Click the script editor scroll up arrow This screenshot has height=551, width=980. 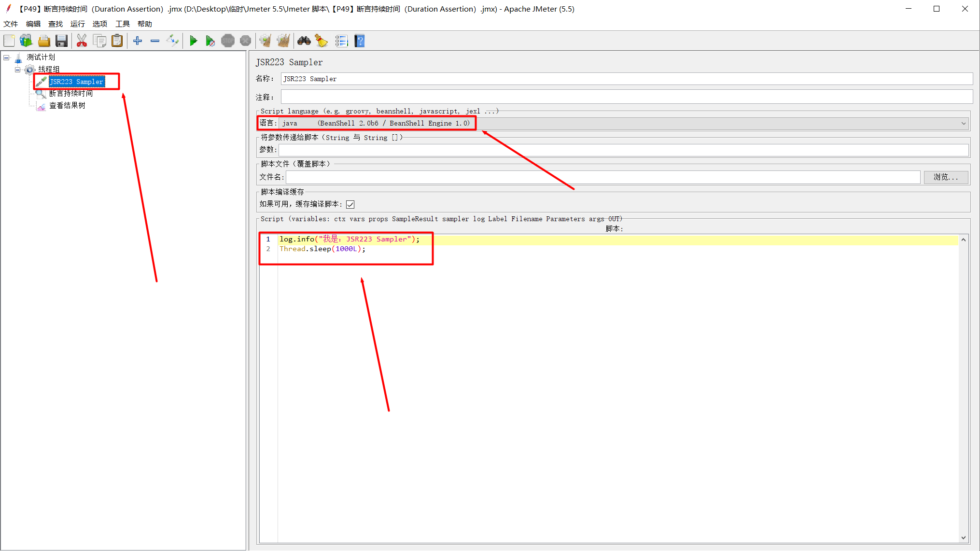[x=964, y=240]
